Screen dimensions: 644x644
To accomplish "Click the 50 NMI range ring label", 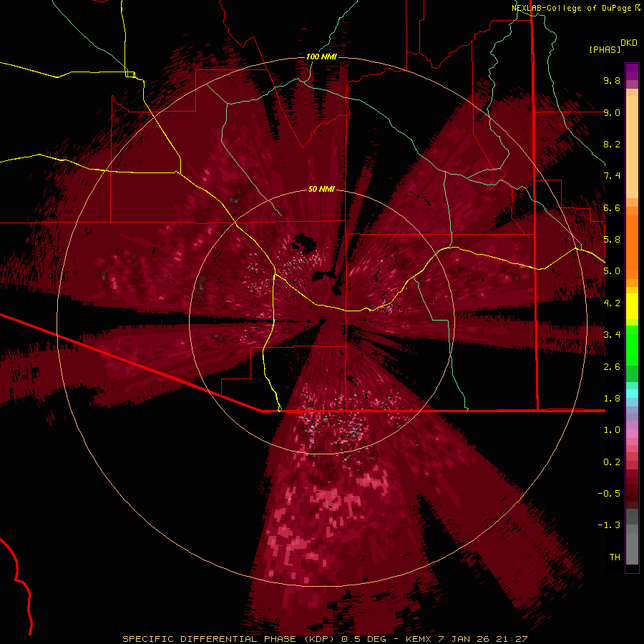I will 321,190.
